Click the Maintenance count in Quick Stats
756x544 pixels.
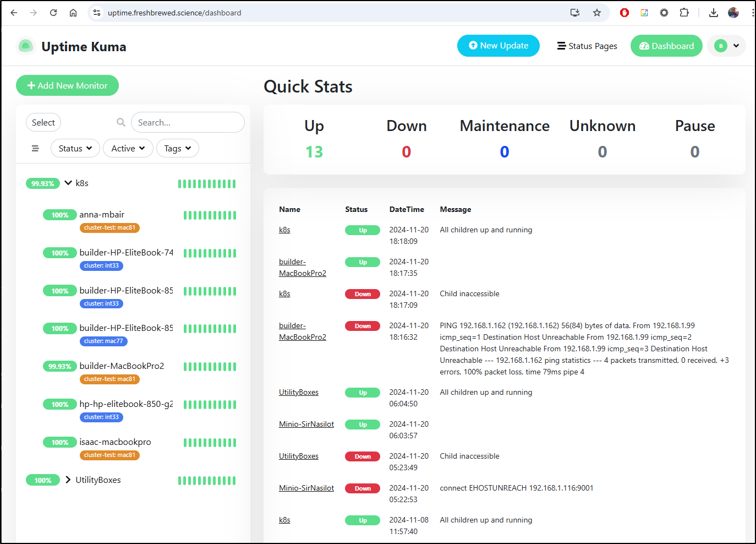[505, 151]
